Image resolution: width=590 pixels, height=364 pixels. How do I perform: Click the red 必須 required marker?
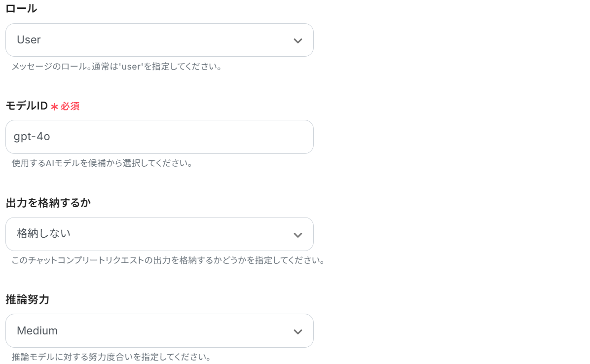pos(70,106)
